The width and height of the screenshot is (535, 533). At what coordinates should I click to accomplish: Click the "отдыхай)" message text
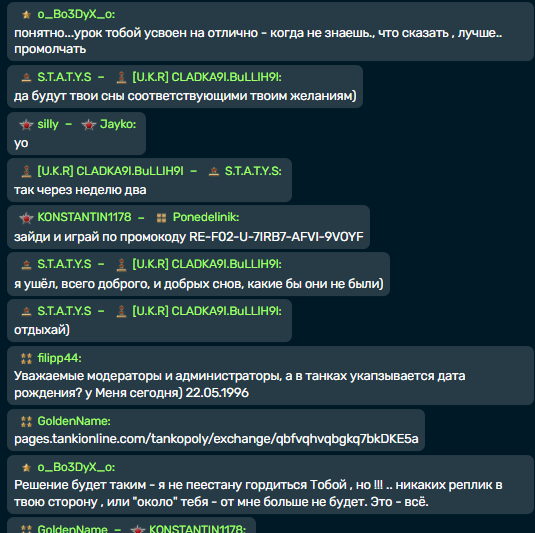pos(42,330)
